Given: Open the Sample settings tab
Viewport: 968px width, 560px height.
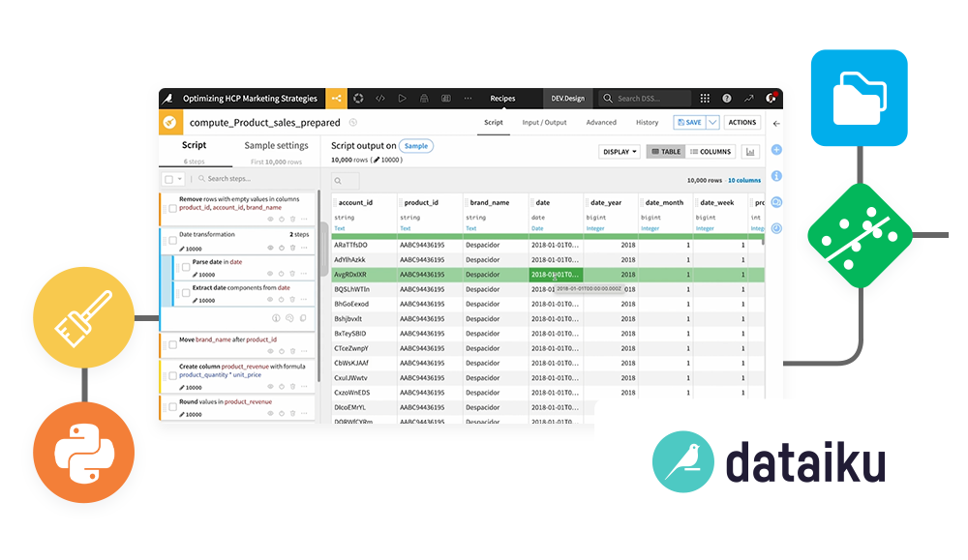Looking at the screenshot, I should pos(276,145).
